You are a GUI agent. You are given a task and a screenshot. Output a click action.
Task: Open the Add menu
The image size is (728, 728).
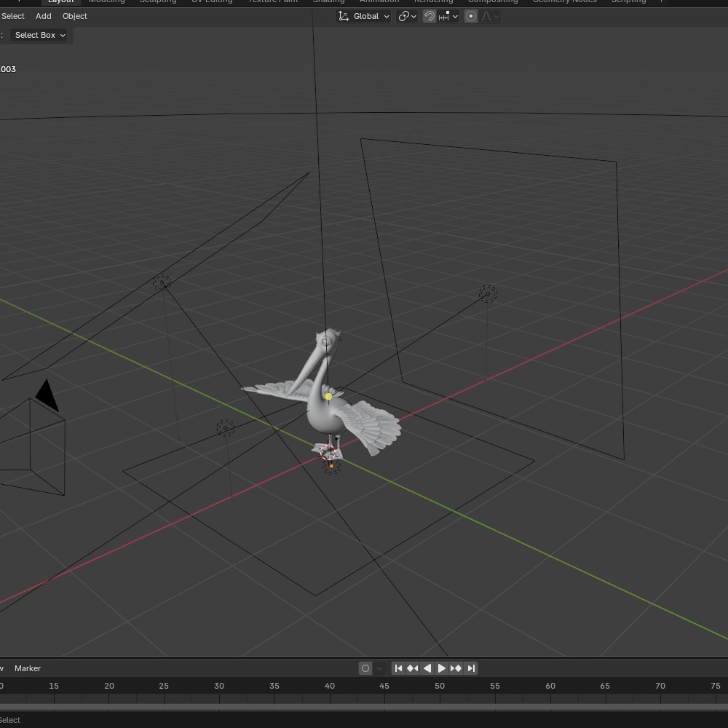(43, 16)
